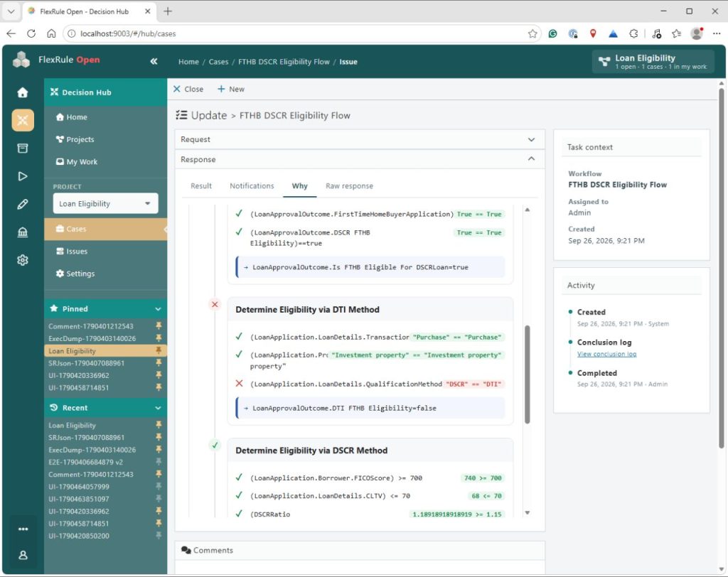
Task: Click the three-dots more icon in rail
Action: (23, 529)
